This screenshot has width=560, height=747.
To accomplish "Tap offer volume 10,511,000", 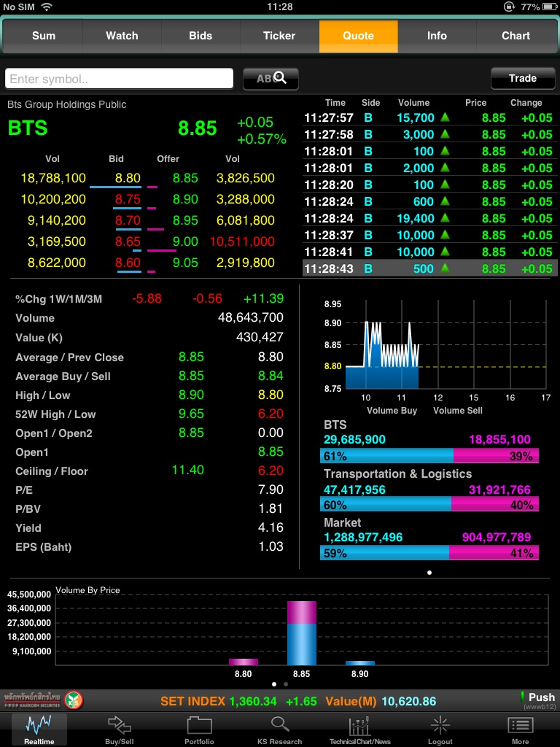I will coord(242,241).
